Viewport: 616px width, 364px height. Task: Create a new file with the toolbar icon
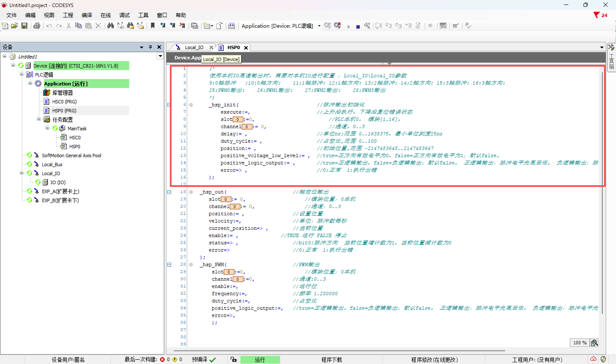click(5, 25)
